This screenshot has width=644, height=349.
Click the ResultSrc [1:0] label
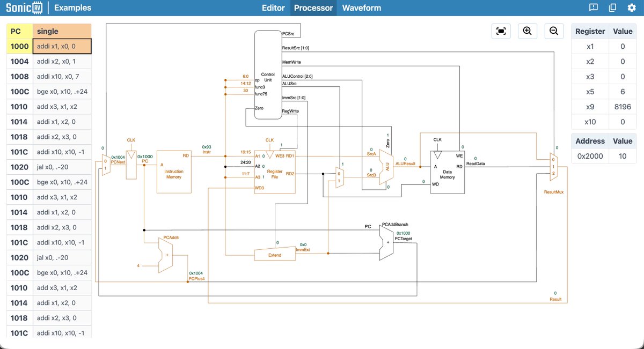(296, 48)
